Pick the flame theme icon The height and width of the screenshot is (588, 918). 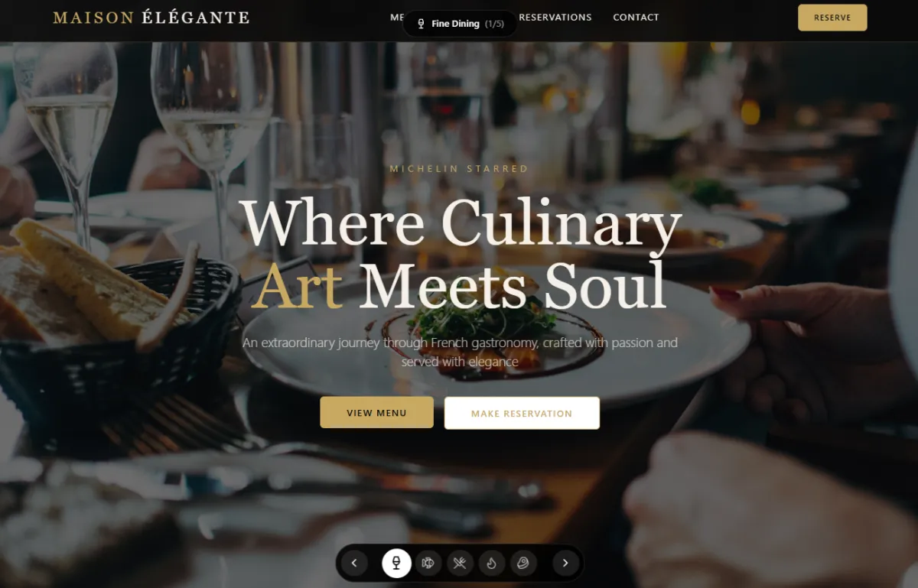click(x=491, y=564)
